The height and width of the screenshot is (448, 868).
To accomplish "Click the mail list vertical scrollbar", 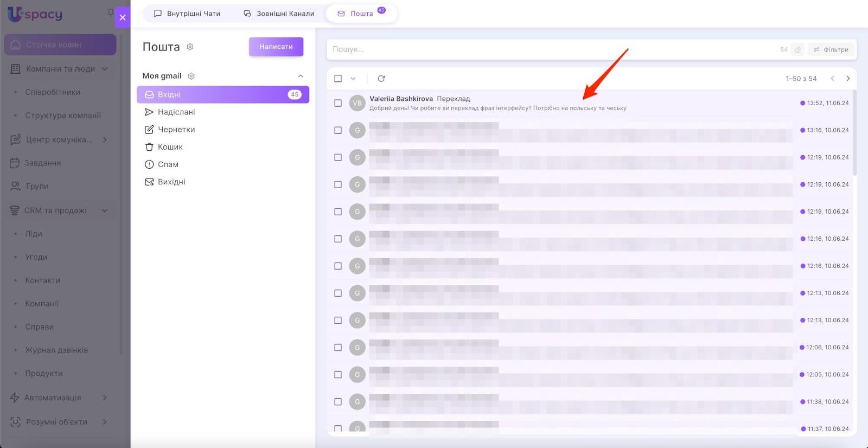I will 855,133.
